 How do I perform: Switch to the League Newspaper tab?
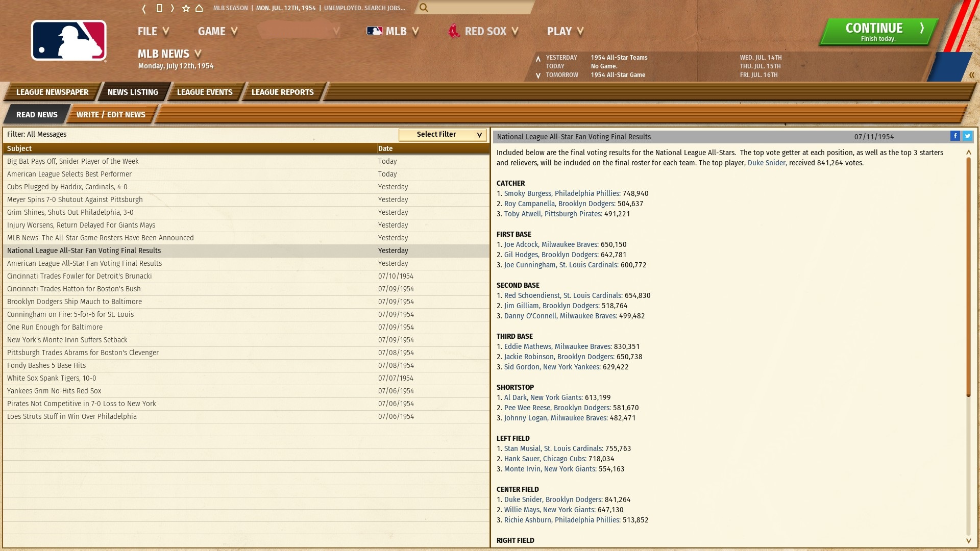52,92
